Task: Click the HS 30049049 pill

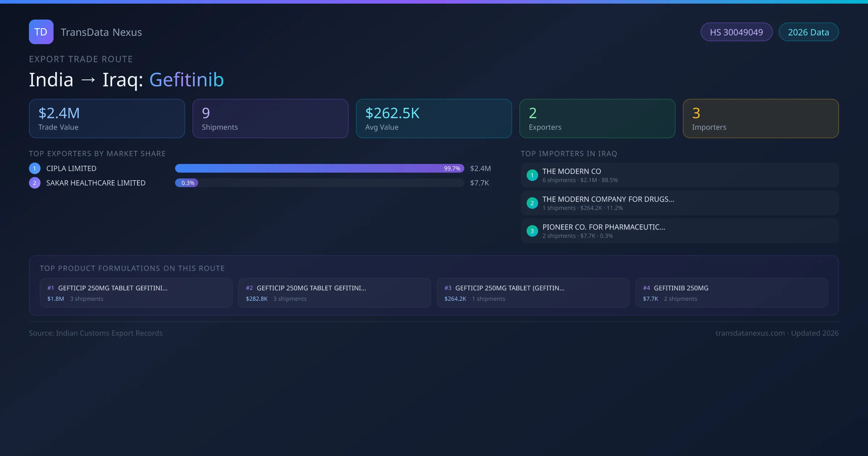Action: coord(736,32)
